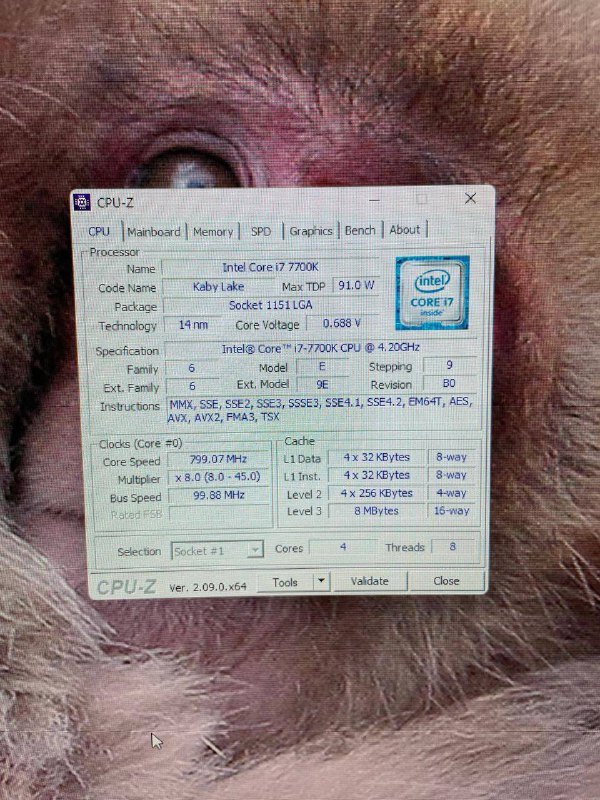Click the Intel Core i7 logo badge

(432, 292)
